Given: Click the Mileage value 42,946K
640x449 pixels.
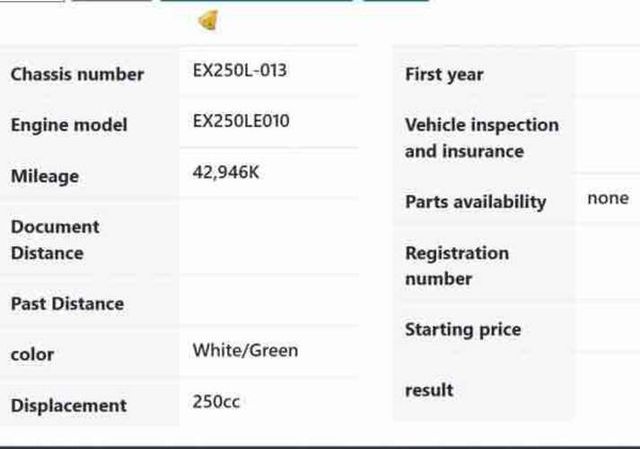Looking at the screenshot, I should 226,172.
